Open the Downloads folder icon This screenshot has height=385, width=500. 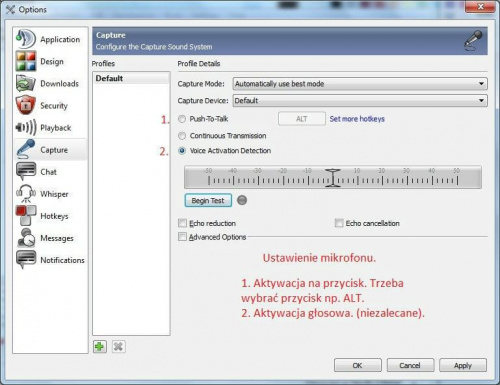click(26, 83)
